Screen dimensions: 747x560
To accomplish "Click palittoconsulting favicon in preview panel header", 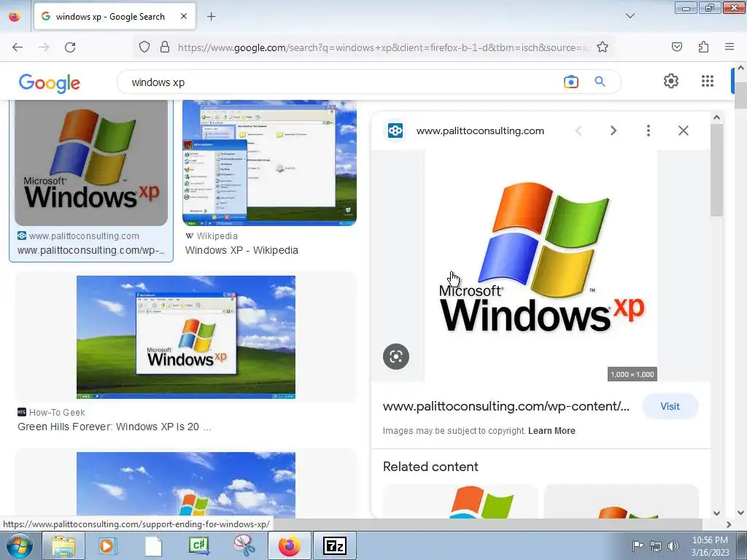I will [x=395, y=131].
